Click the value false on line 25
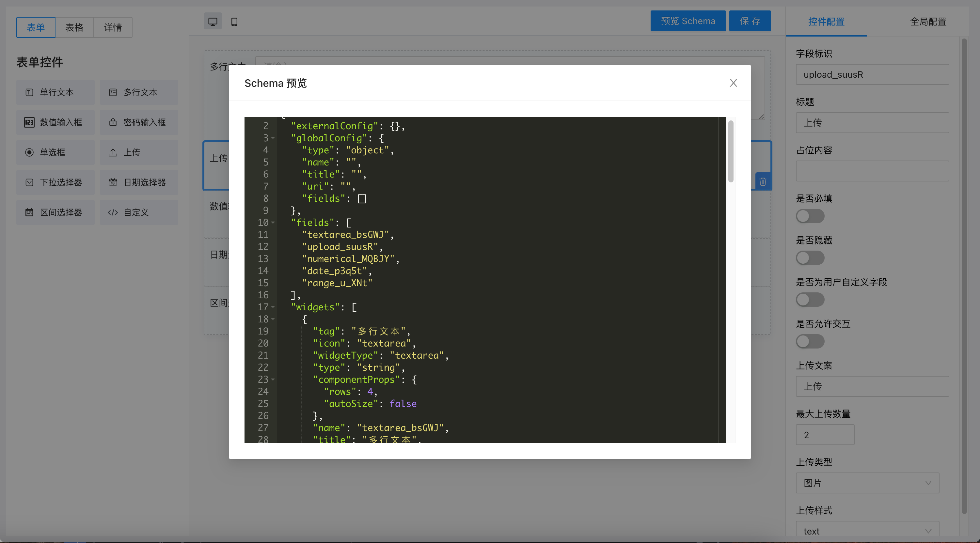The height and width of the screenshot is (543, 980). coord(403,404)
